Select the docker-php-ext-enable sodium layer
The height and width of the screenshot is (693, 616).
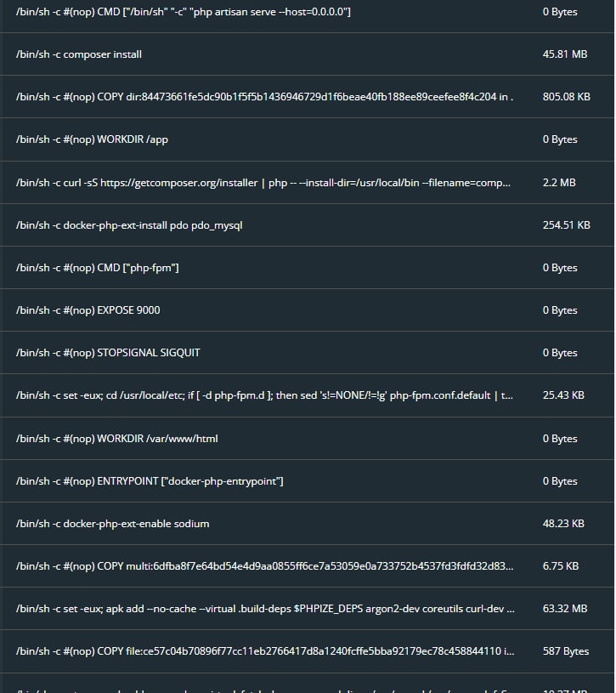[x=112, y=524]
